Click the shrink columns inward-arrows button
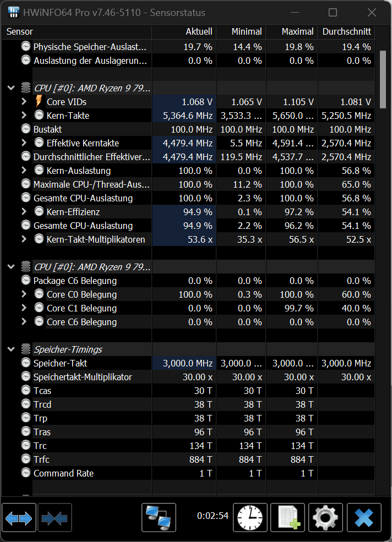This screenshot has height=542, width=392. pos(55,518)
